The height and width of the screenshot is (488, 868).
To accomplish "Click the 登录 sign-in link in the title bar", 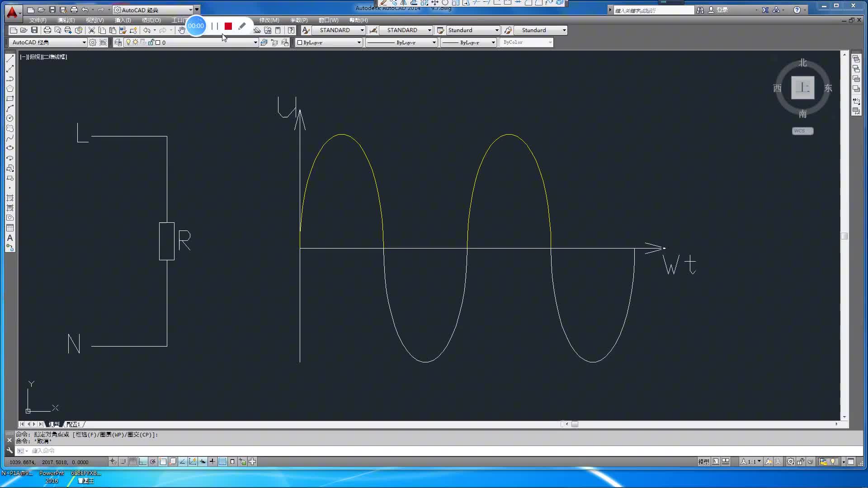I will click(x=722, y=10).
